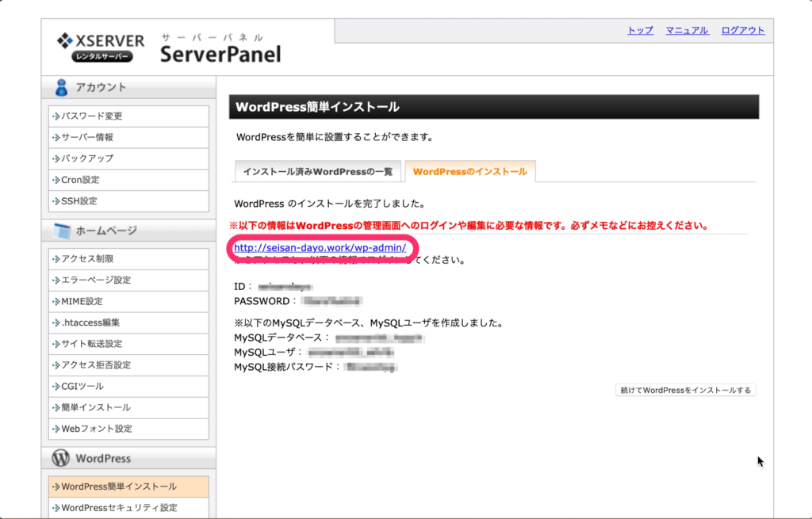Open WordPressセキュリティ設定 menu item
Viewport: 812px width, 519px height.
click(119, 507)
